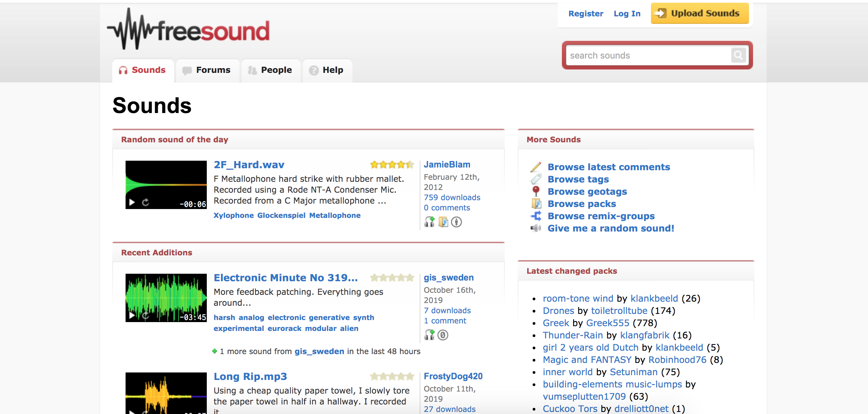Open Electronic Minute No 319 sound page

pyautogui.click(x=286, y=278)
